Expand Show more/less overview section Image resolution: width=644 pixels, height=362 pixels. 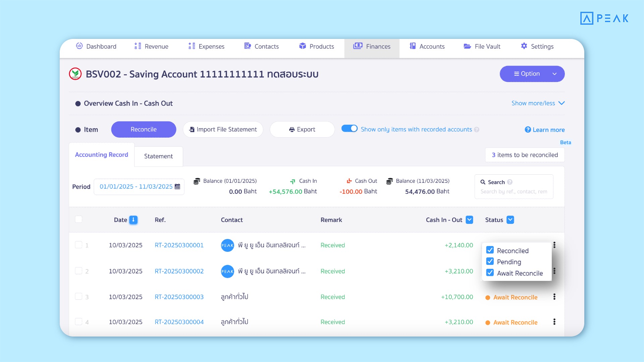point(538,103)
